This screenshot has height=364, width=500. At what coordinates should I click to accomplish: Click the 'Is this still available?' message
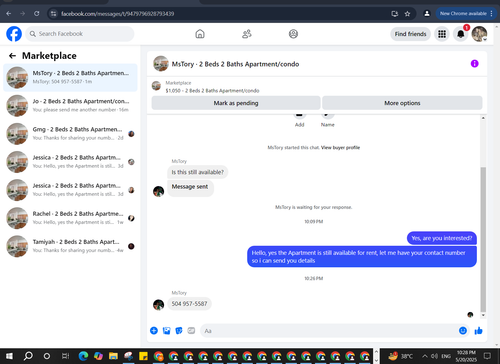197,172
